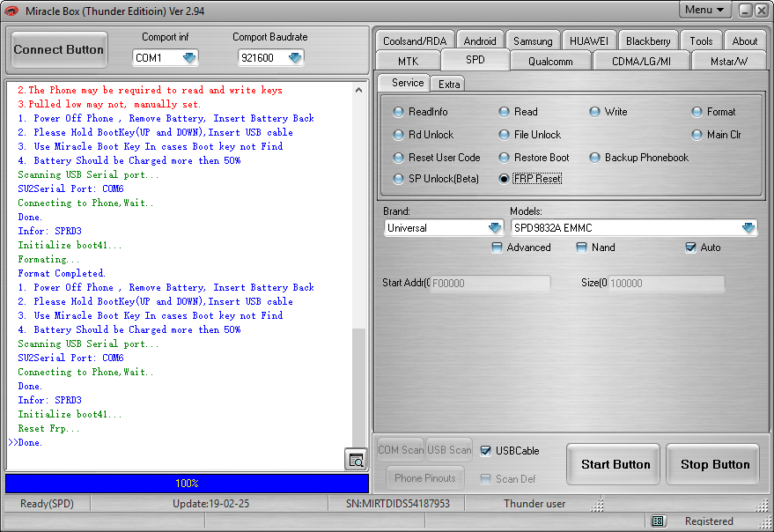The height and width of the screenshot is (532, 774).
Task: Click the Reset Frp... log line
Action: tap(48, 428)
